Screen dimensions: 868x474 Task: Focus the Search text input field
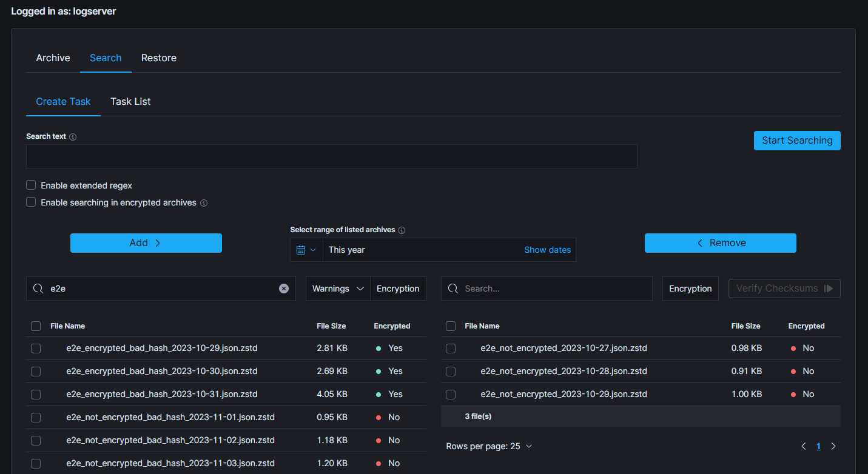click(x=331, y=156)
